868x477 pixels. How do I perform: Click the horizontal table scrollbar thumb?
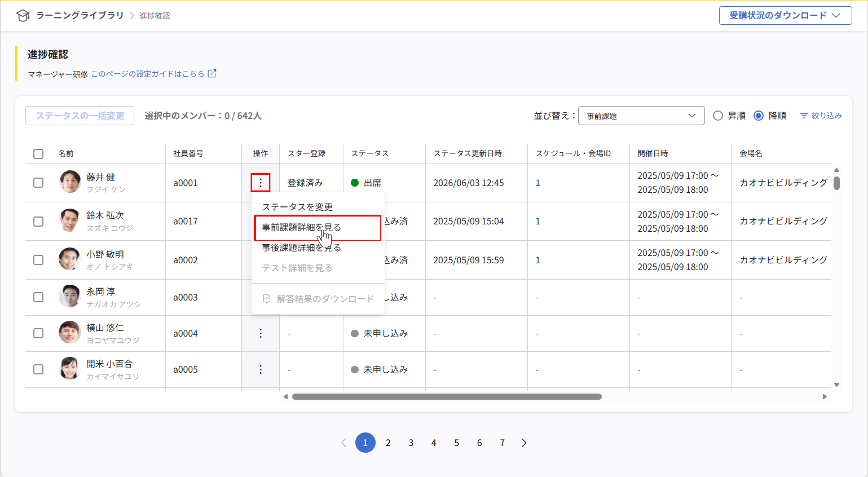point(447,397)
